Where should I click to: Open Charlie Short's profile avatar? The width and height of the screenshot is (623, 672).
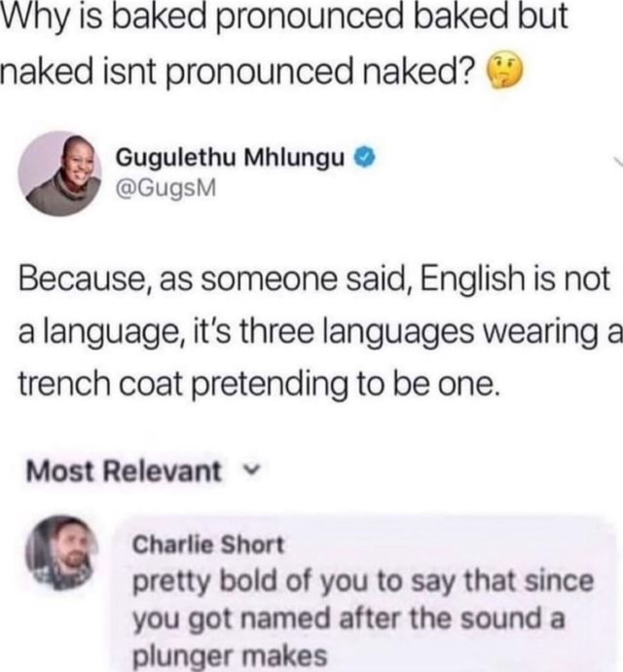click(x=61, y=552)
